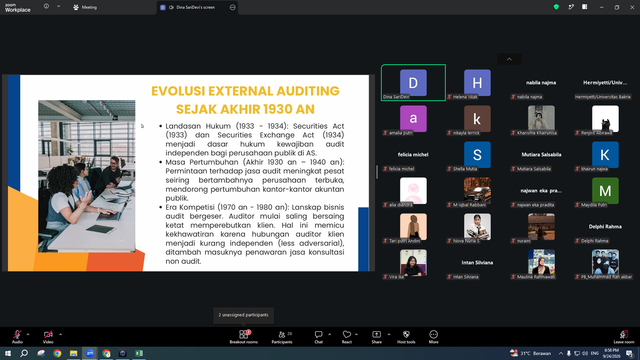Viewport: 640px width, 360px height.
Task: Select nikayla lerrick participant tile
Action: tap(477, 118)
